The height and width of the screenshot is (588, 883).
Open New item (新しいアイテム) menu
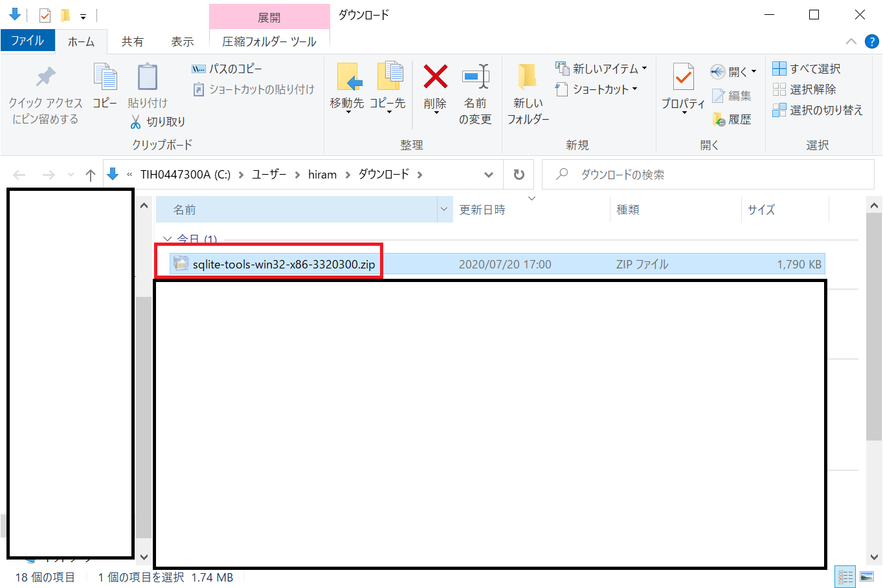(601, 69)
